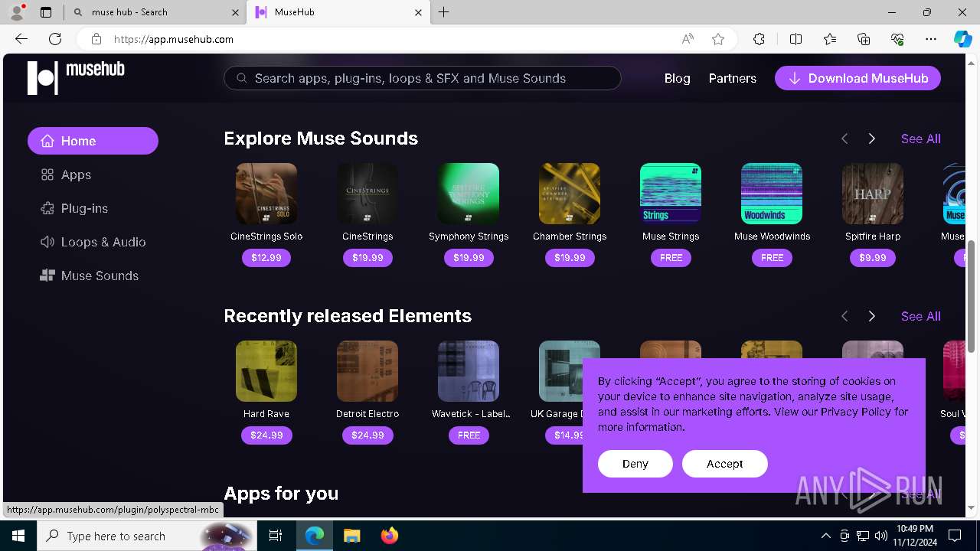
Task: Open the Muse Woodwinds thumbnail
Action: pyautogui.click(x=772, y=194)
